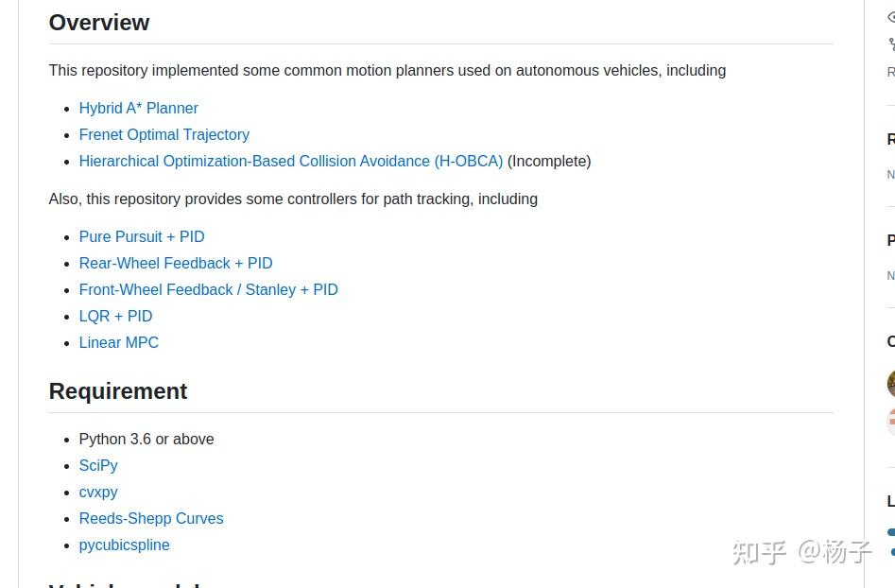Click the languages color bar
Screen dimensions: 895x588
pyautogui.click(x=890, y=532)
